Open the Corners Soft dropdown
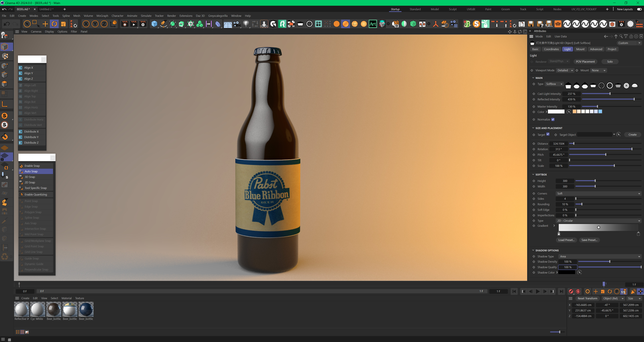 point(599,193)
